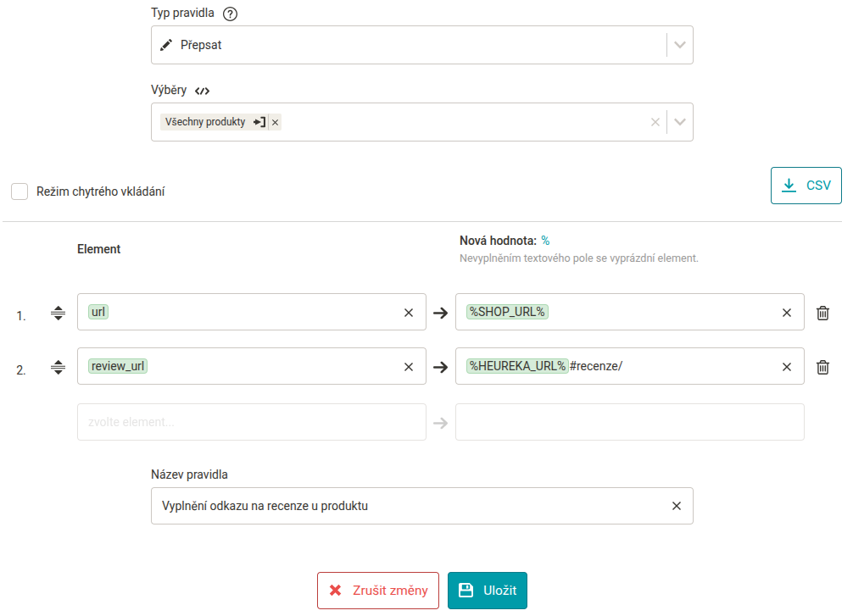
Task: Remove the Všechny produkty tag
Action: (x=276, y=122)
